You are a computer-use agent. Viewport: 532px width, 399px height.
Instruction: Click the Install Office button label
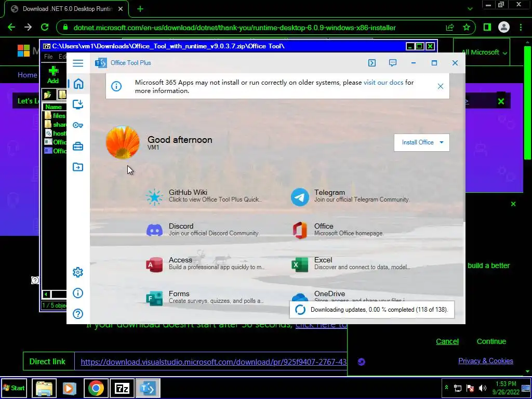click(x=418, y=142)
